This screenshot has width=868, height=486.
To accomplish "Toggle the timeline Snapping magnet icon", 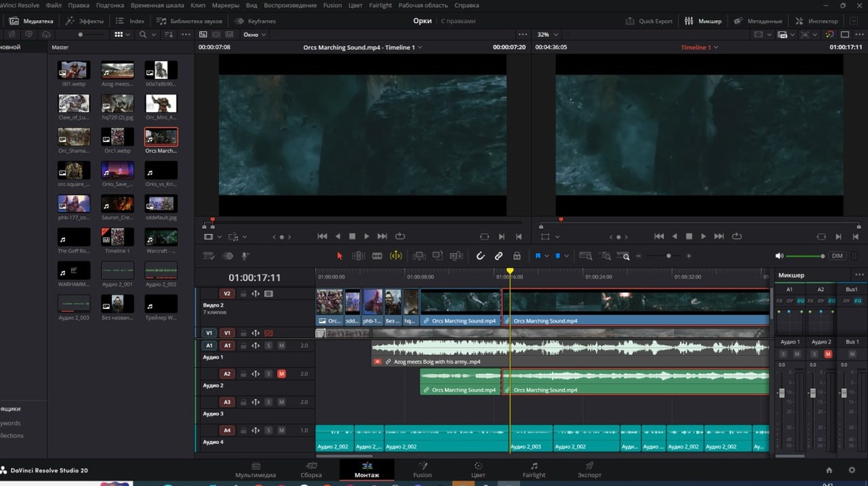I will click(480, 256).
